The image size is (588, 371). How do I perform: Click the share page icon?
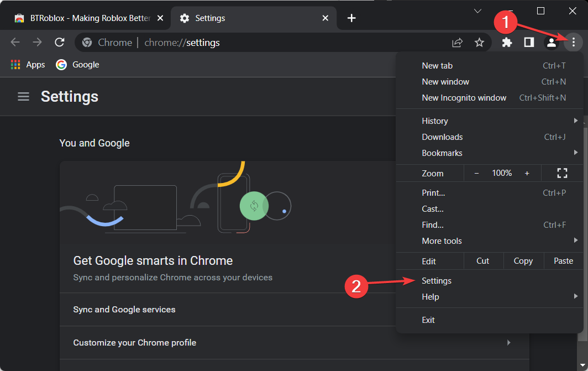click(x=457, y=43)
